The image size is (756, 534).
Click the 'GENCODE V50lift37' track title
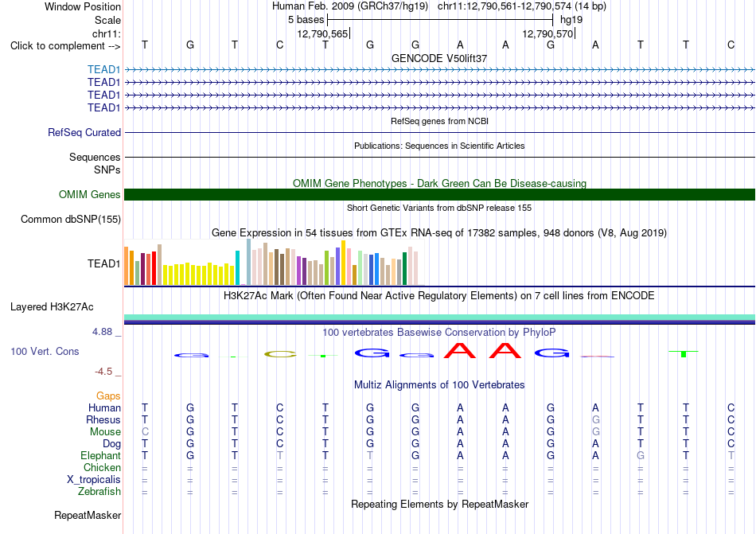439,58
